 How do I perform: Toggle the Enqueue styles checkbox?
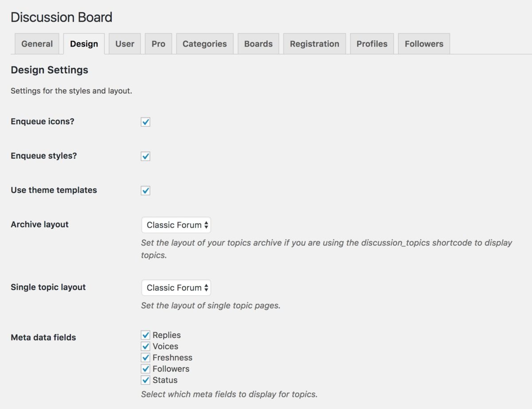pos(145,156)
